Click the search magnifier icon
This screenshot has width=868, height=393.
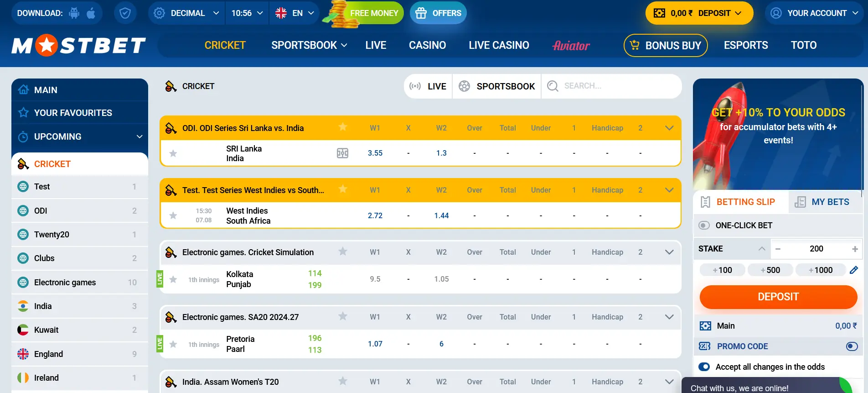click(553, 86)
